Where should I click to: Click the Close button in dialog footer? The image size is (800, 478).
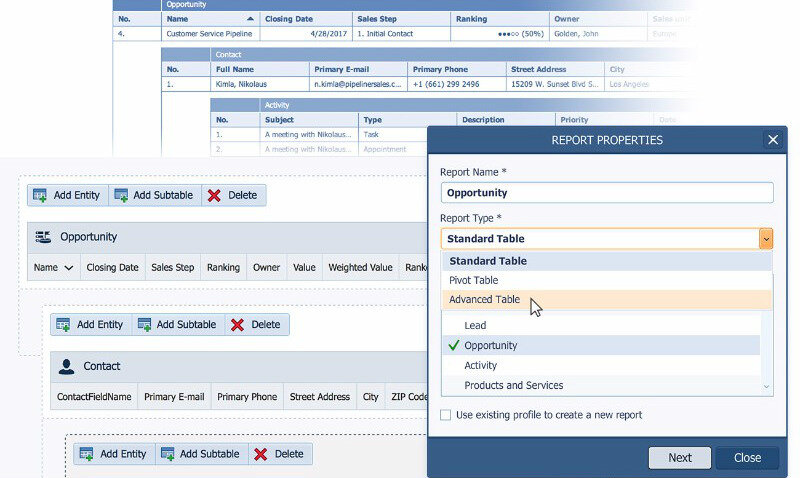pyautogui.click(x=747, y=458)
